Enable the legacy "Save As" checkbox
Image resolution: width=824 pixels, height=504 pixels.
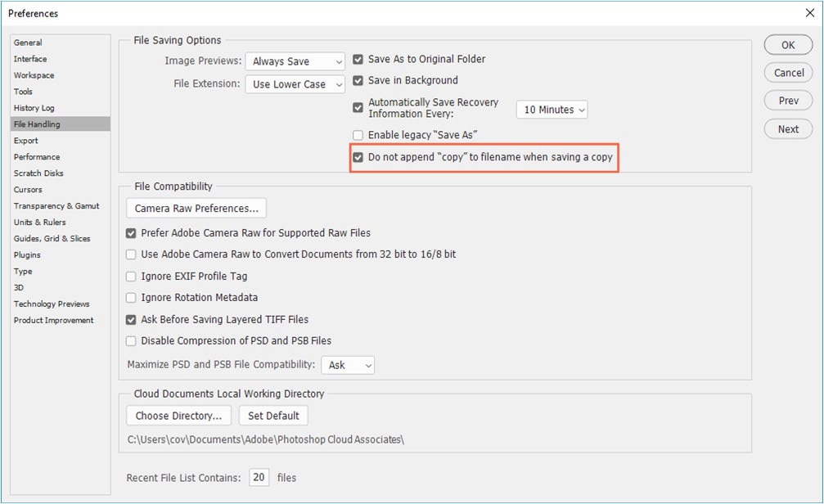point(358,135)
